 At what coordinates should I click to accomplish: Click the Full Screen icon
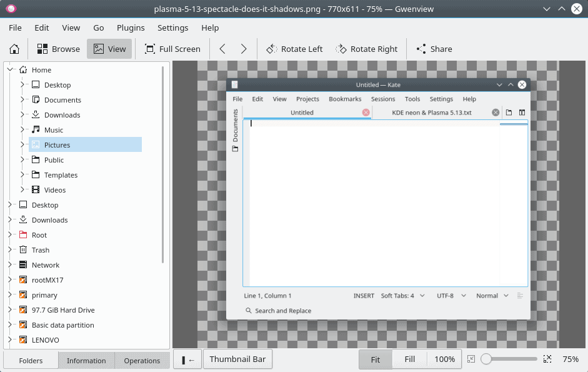tap(150, 49)
